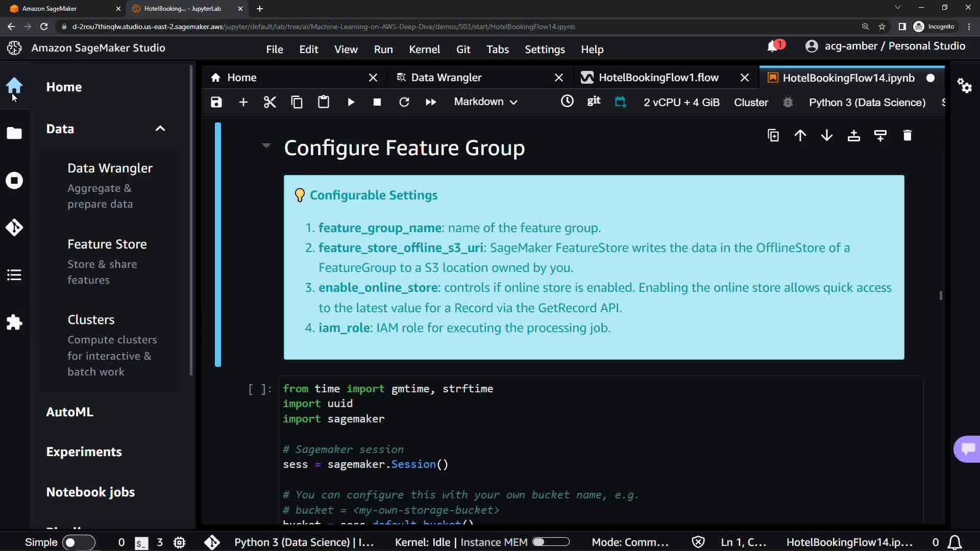This screenshot has width=980, height=551.
Task: Collapse the Data section in sidebar
Action: click(x=160, y=129)
